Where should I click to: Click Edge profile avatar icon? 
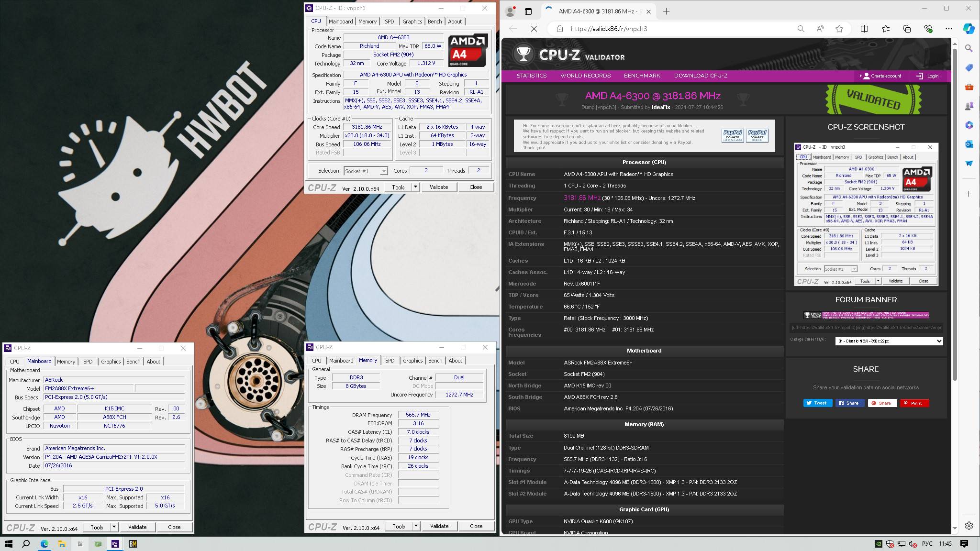coord(511,11)
